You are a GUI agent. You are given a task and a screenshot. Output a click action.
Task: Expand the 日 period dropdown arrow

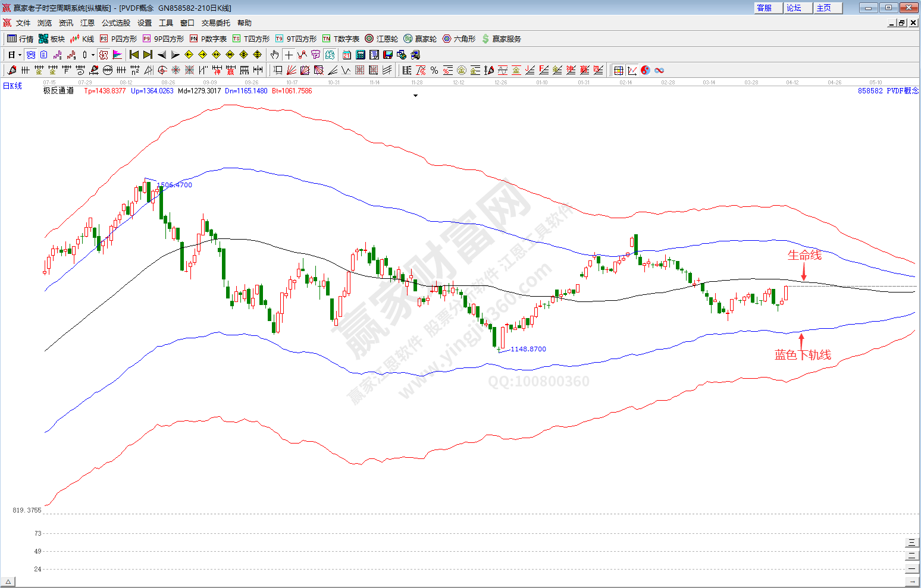click(x=20, y=55)
